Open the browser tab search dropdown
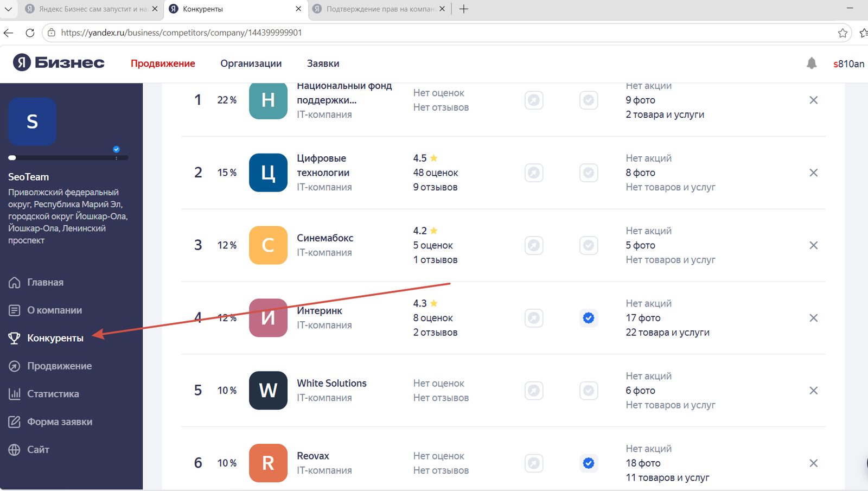The height and width of the screenshot is (491, 868). point(8,9)
